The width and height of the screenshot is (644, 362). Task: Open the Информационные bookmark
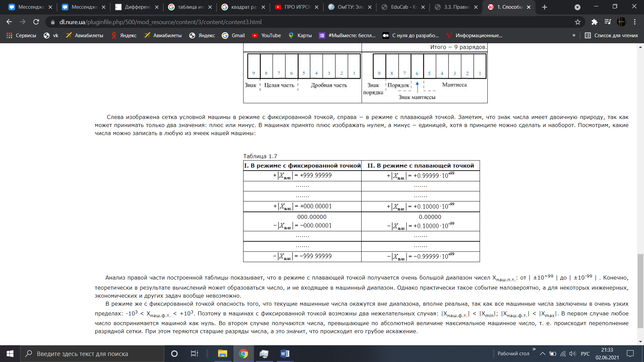(474, 35)
